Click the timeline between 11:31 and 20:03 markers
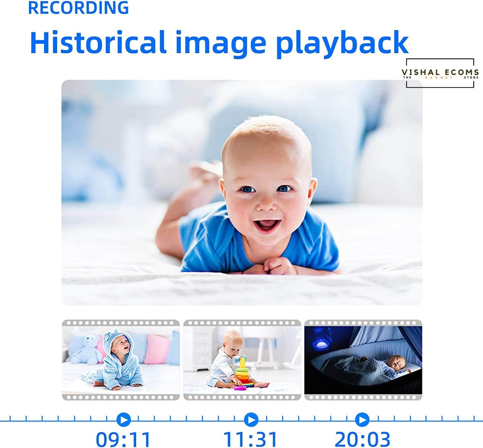This screenshot has height=448, width=483. tap(306, 420)
